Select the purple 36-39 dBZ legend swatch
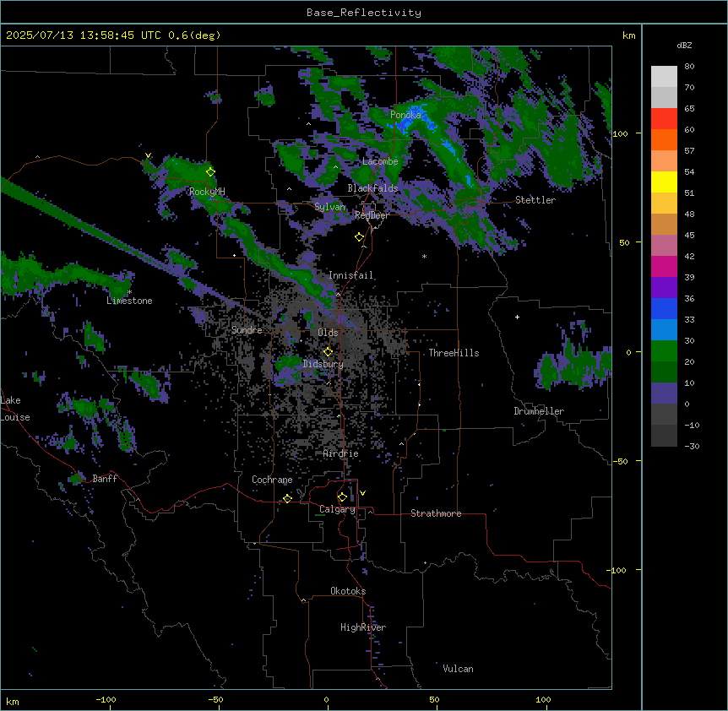The image size is (728, 711). pos(664,288)
